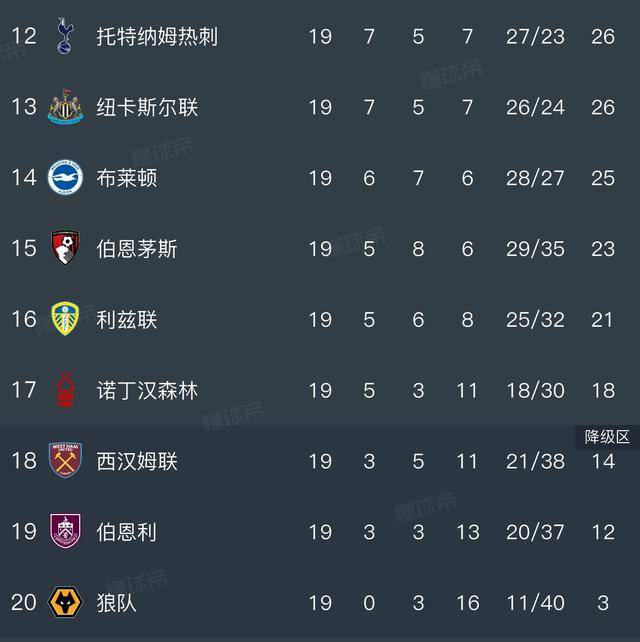Select the 伯恩茅斯 team name
640x642 pixels.
(x=137, y=248)
